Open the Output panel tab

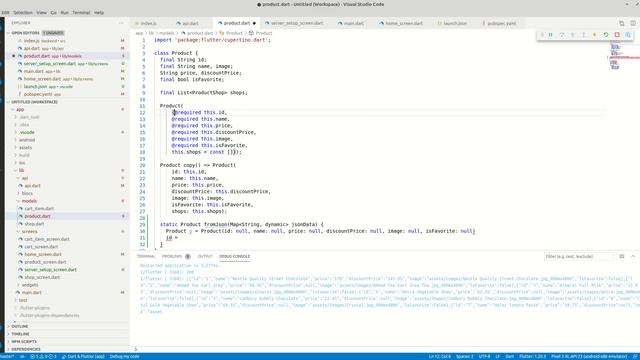(x=205, y=256)
